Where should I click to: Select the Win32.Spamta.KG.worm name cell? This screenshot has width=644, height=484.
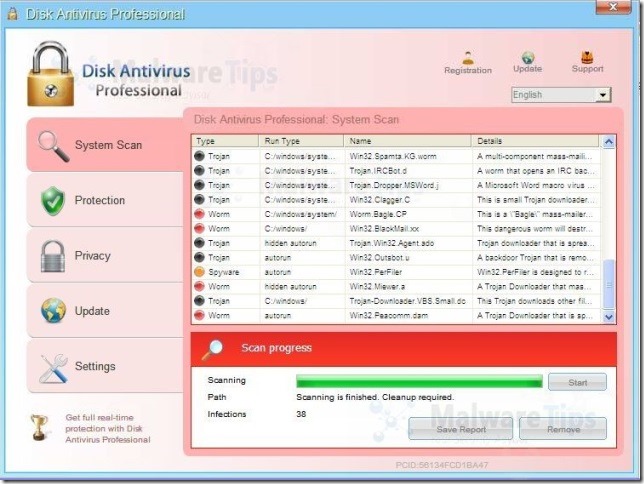click(393, 156)
